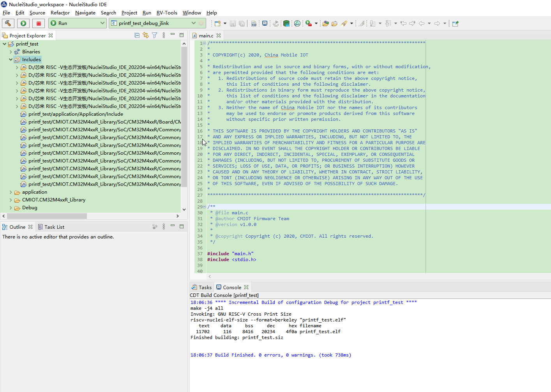Image resolution: width=551 pixels, height=392 pixels.
Task: Open the dropdown next to external tools run
Action: coord(316,23)
